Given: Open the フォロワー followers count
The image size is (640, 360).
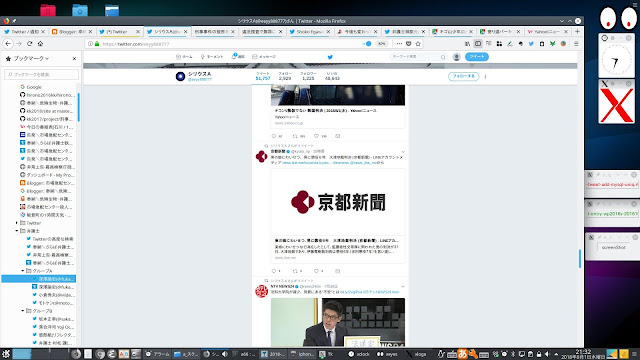Looking at the screenshot, I should click(x=308, y=76).
